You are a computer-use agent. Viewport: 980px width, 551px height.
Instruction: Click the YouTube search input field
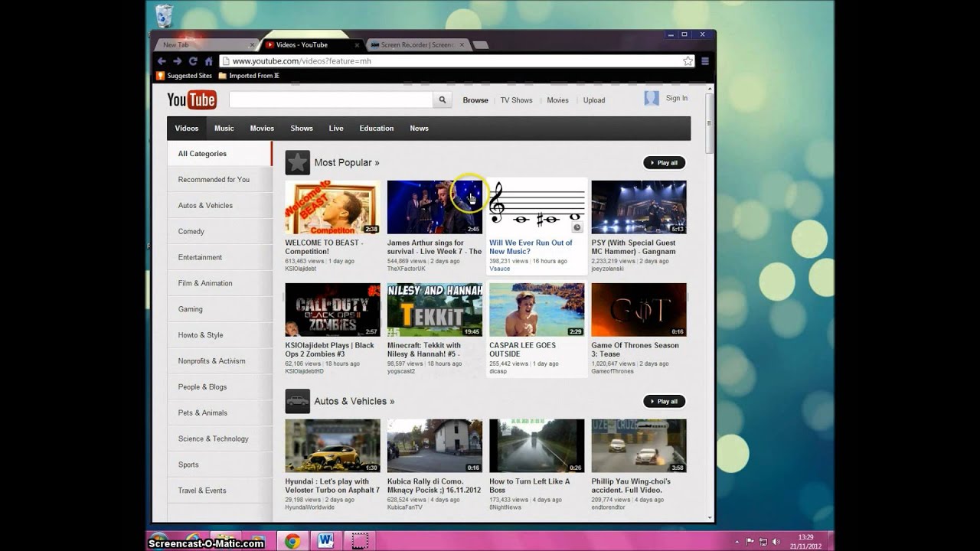(331, 99)
